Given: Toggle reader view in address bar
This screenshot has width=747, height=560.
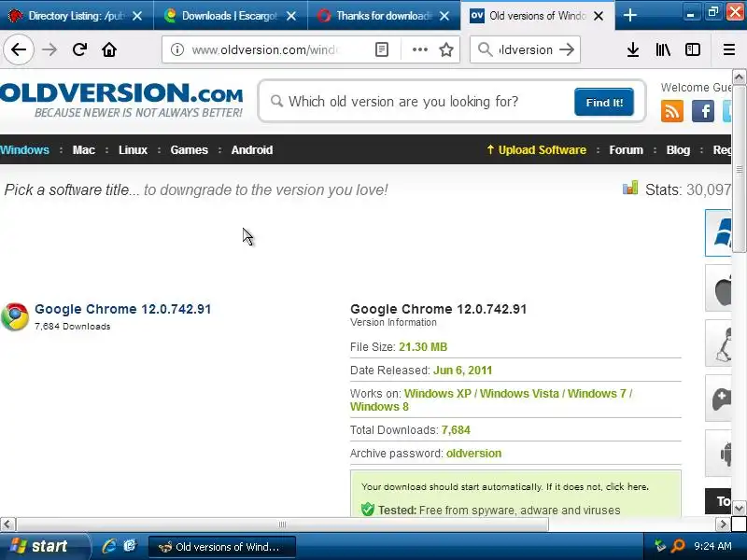Looking at the screenshot, I should click(382, 49).
